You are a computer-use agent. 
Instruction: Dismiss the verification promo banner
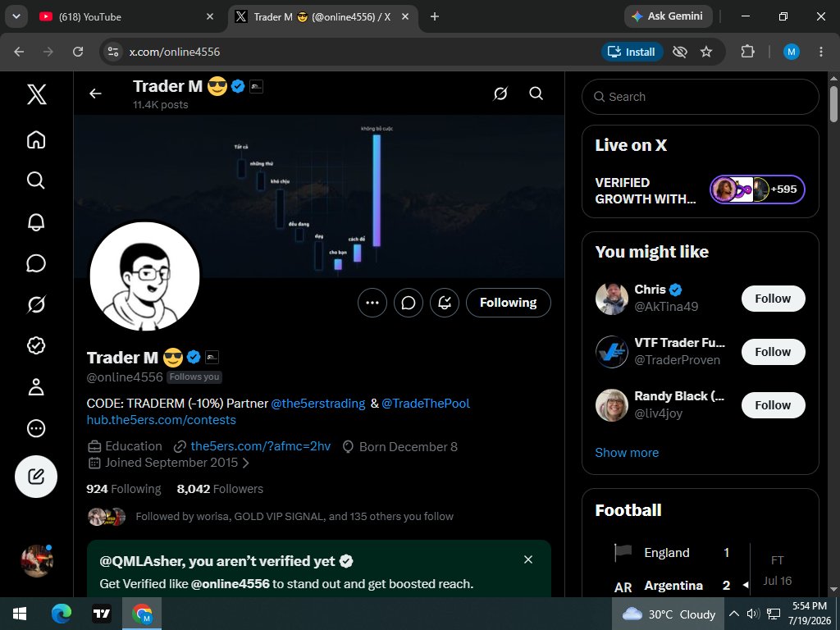[528, 559]
